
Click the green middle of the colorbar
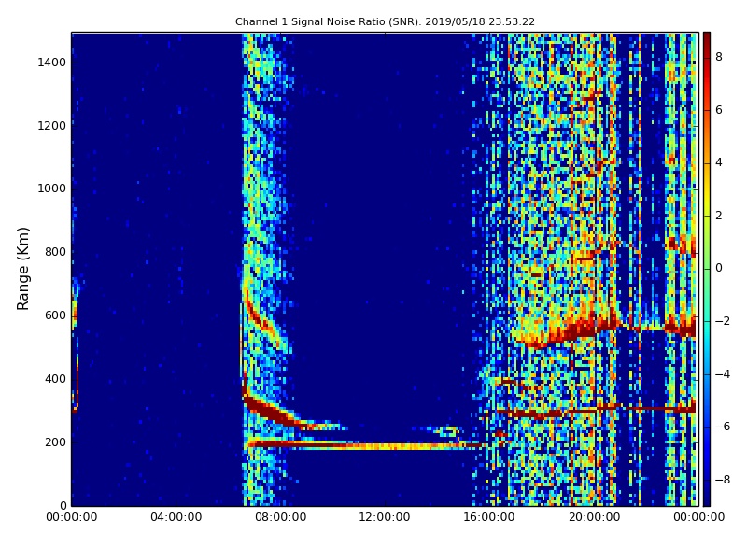point(707,269)
